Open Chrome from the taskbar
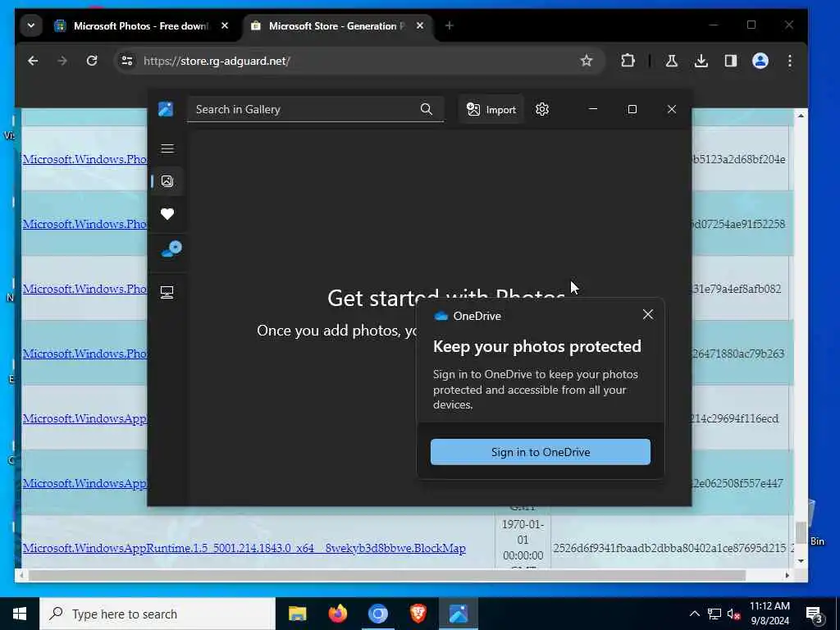Image resolution: width=840 pixels, height=630 pixels. 377,614
